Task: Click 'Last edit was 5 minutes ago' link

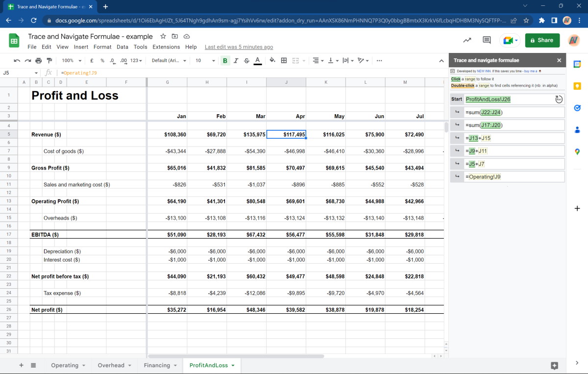Action: (x=239, y=47)
